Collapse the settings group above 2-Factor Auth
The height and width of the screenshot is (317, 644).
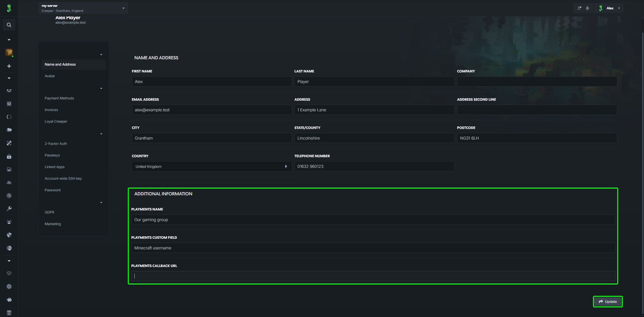point(101,134)
